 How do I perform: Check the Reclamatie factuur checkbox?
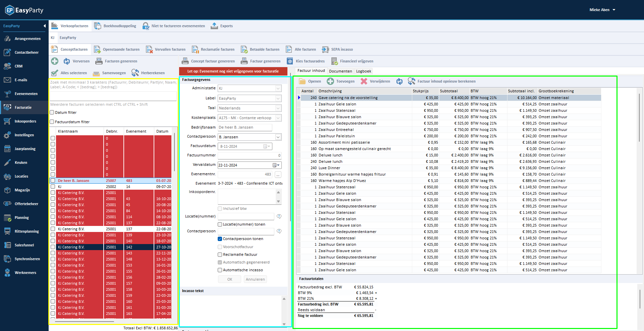click(220, 254)
